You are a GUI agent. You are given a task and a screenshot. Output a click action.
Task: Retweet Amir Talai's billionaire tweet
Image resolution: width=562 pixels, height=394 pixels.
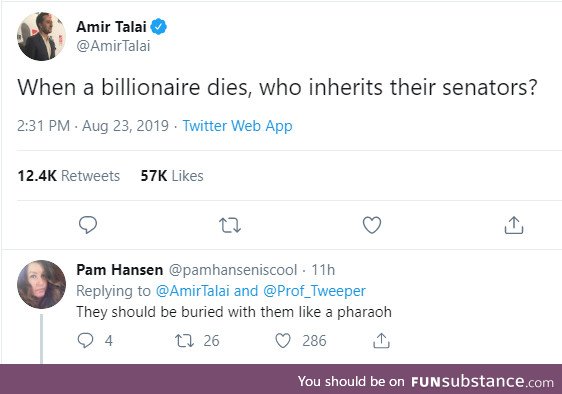coord(230,226)
